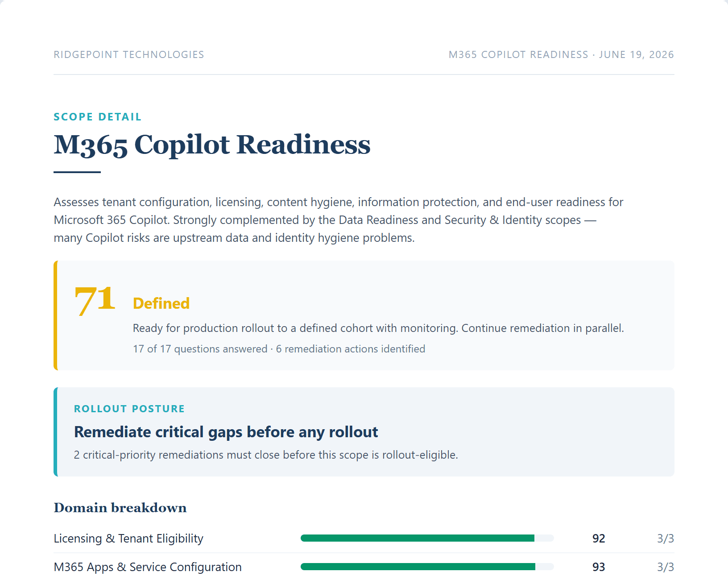Click the Ridgepoint Technologies header text
The height and width of the screenshot is (580, 728).
pos(129,54)
